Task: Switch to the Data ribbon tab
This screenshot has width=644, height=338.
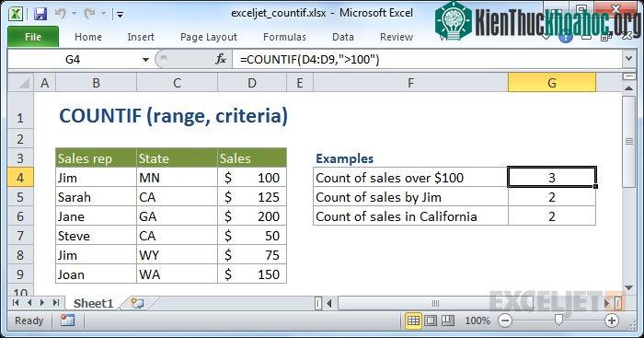Action: [343, 37]
